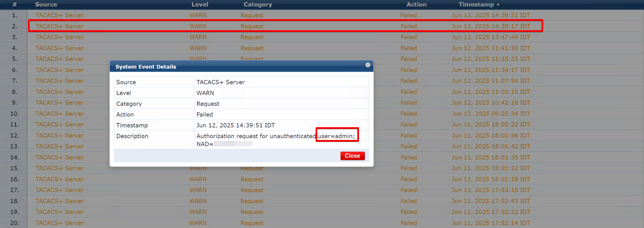The height and width of the screenshot is (228, 644).
Task: Click the Source label in the dialog
Action: (126, 82)
